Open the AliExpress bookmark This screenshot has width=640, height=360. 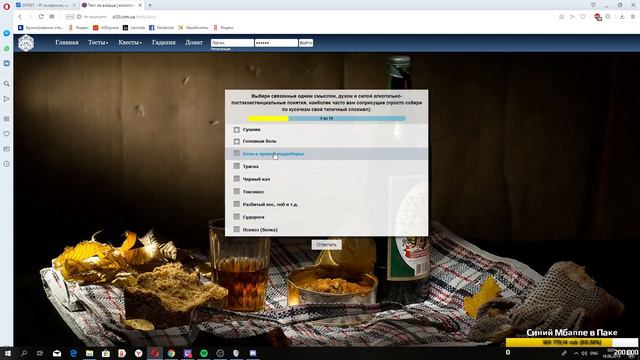[106, 28]
